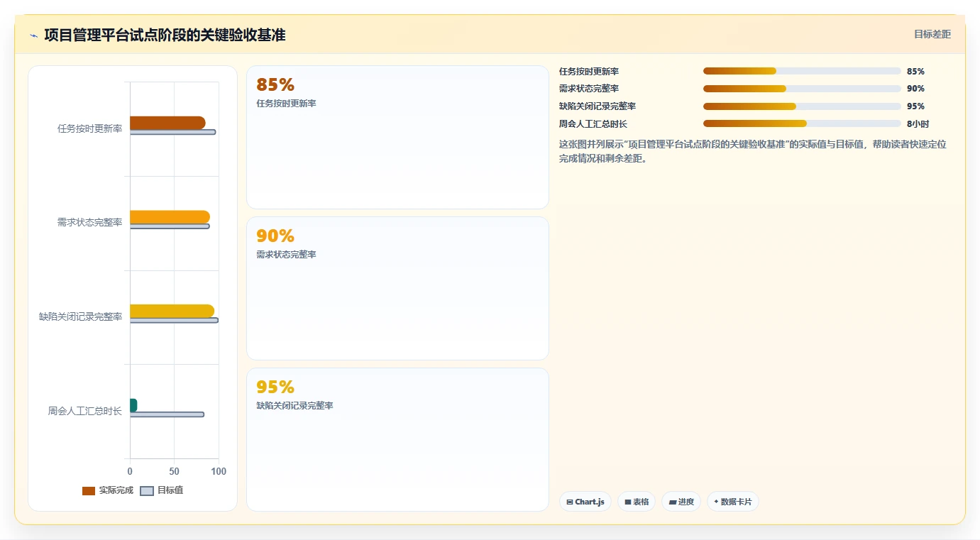Click the 任务按时更新率 label in progress list

(589, 71)
